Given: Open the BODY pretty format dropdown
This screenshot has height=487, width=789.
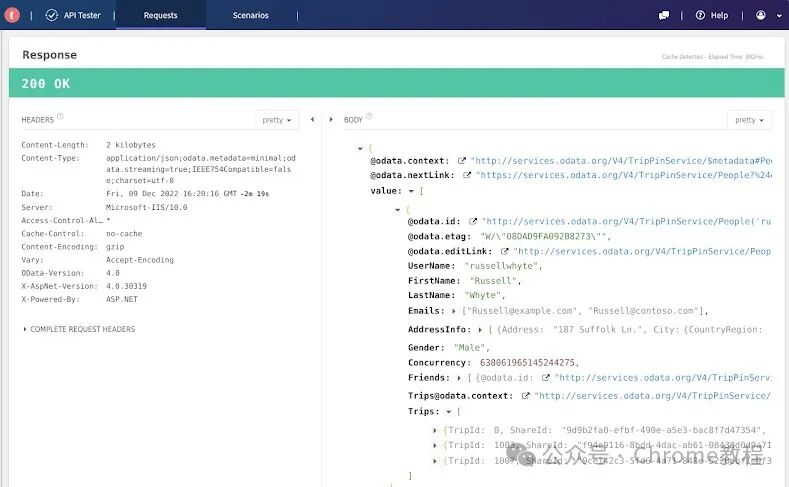Looking at the screenshot, I should [x=749, y=120].
